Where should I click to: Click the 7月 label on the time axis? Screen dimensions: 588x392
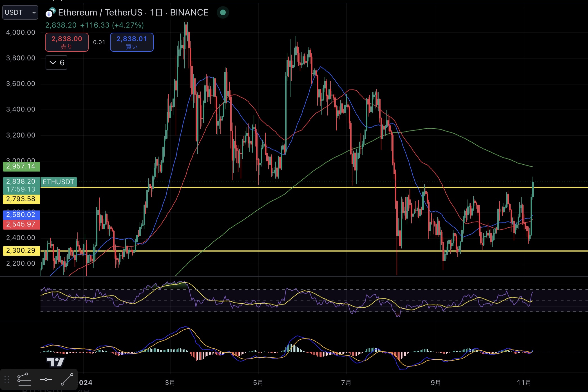tap(346, 383)
